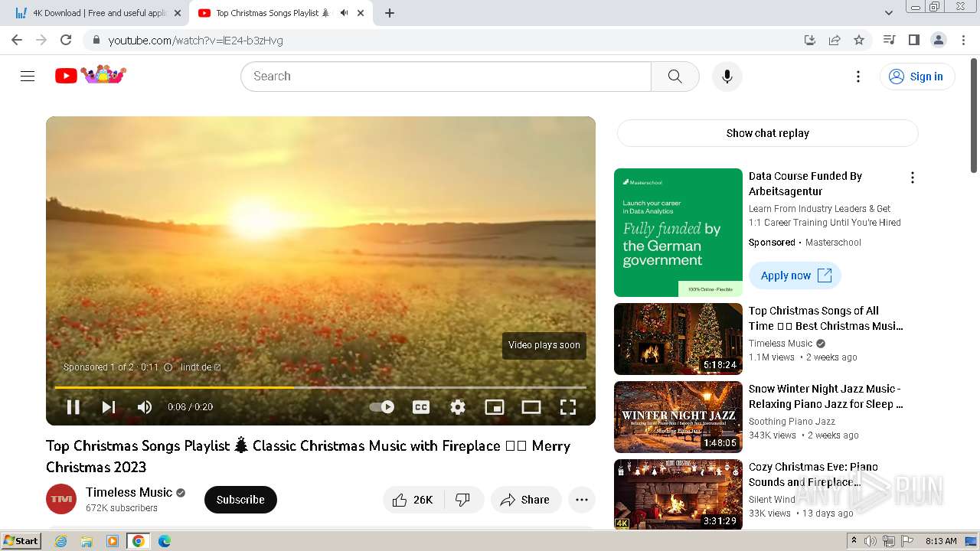Open ad options menu for Data Course ad
This screenshot has width=980, height=551.
click(912, 178)
